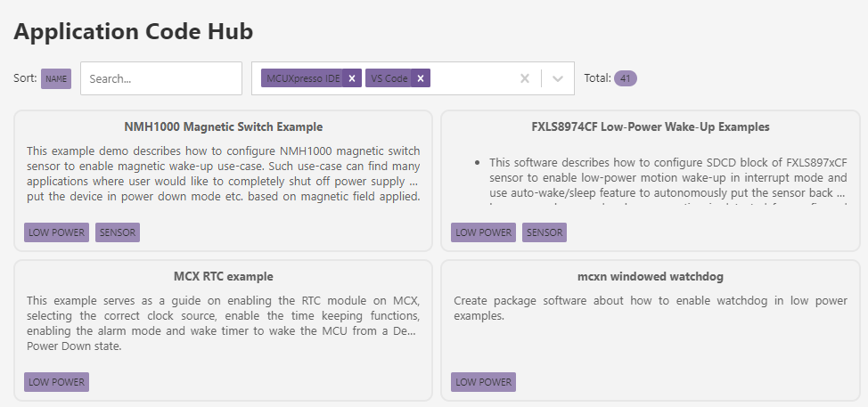Click LOW POWER tag on watchdog card
The height and width of the screenshot is (407, 868).
[x=484, y=382]
